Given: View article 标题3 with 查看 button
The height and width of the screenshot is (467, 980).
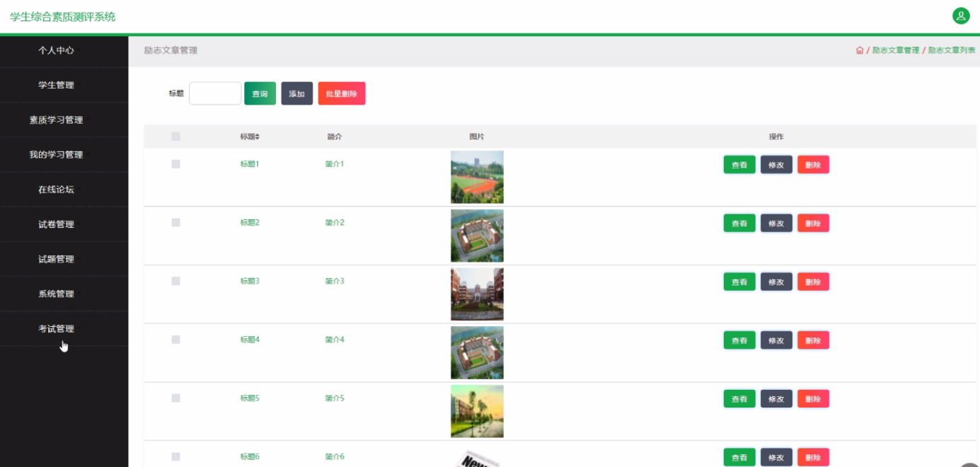Looking at the screenshot, I should pyautogui.click(x=739, y=282).
